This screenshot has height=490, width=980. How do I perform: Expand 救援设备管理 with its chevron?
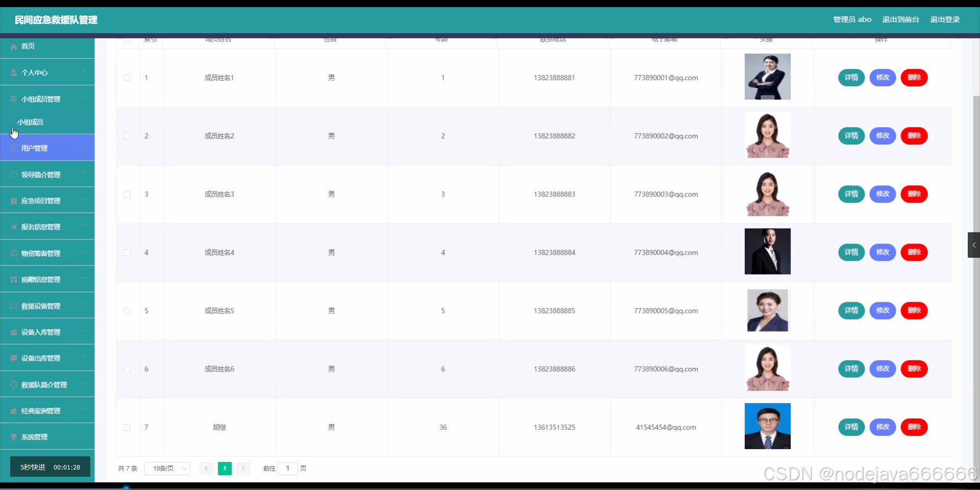(83, 305)
